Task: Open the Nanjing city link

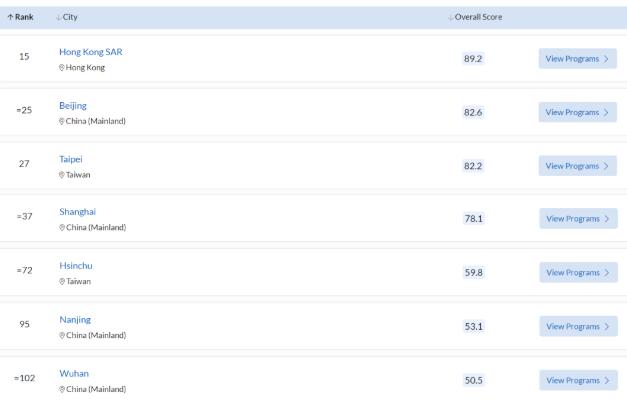Action: (75, 320)
